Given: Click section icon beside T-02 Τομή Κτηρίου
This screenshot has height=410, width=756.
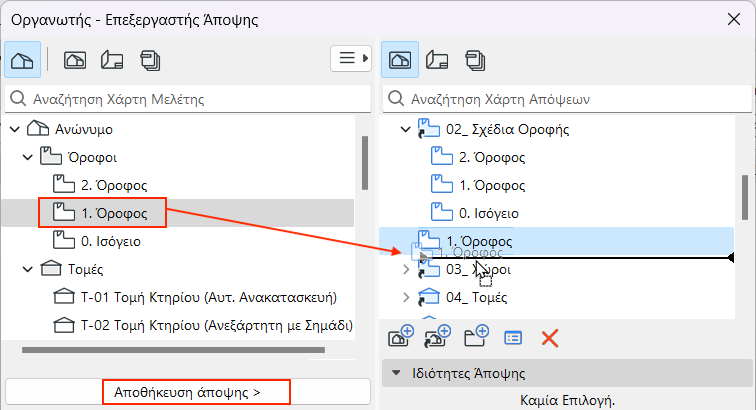Looking at the screenshot, I should pos(64,325).
